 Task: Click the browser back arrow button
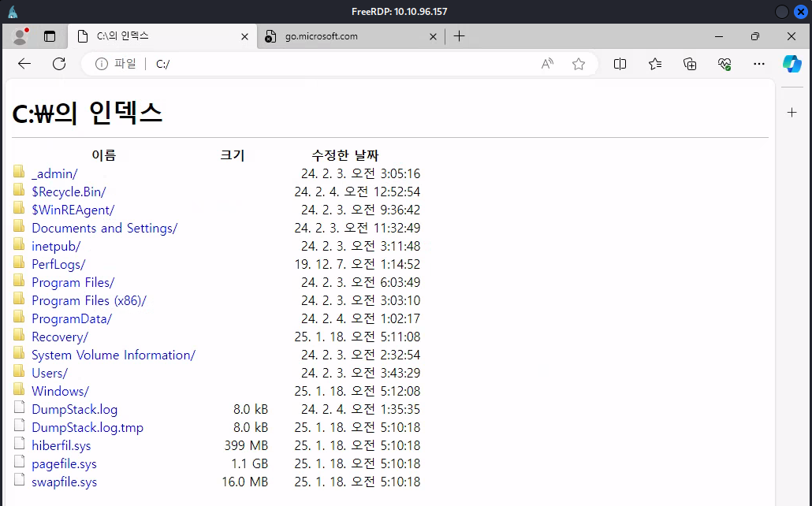[24, 64]
